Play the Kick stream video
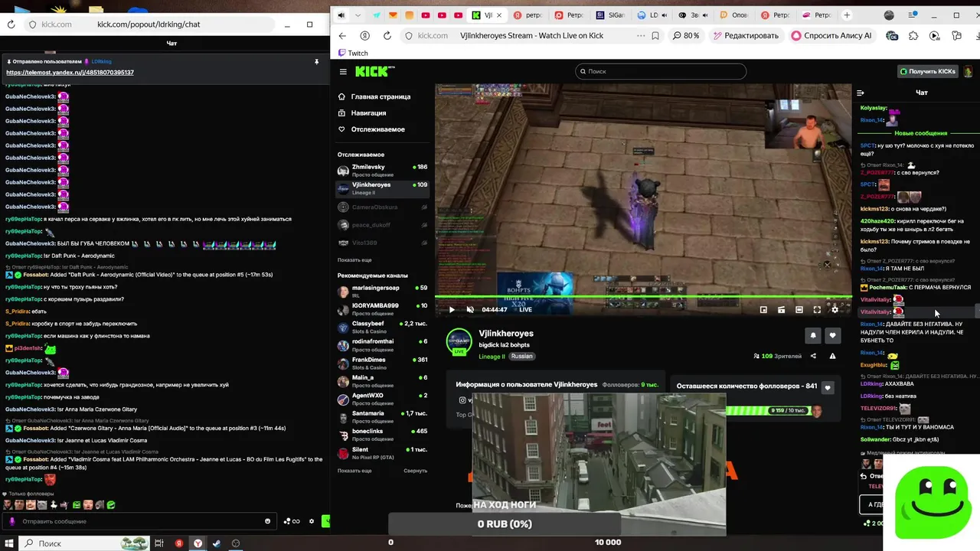 tap(452, 310)
